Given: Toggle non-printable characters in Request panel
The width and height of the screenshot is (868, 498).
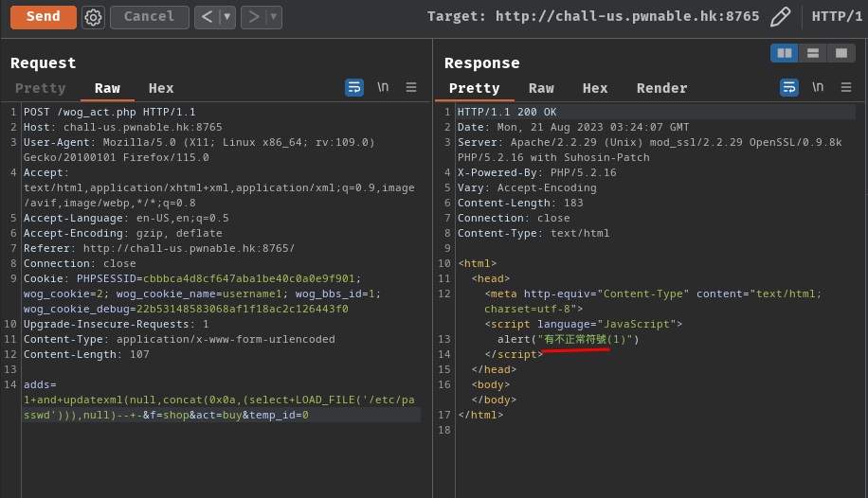Looking at the screenshot, I should (x=383, y=87).
